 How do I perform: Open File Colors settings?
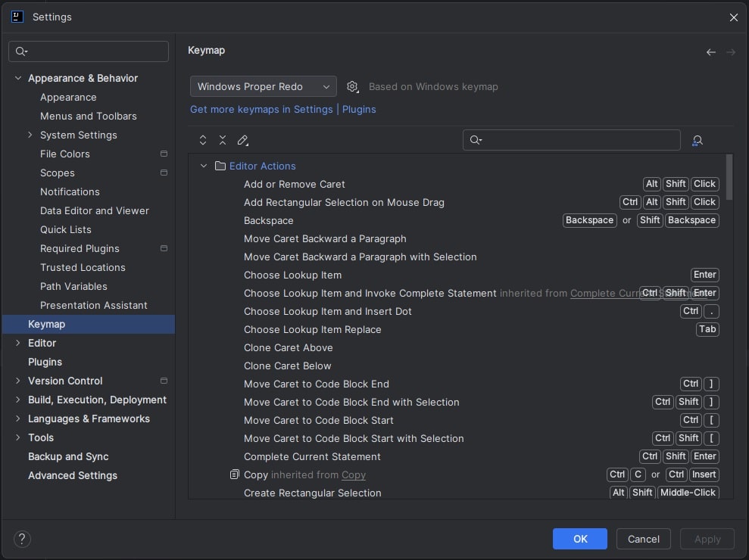click(65, 154)
